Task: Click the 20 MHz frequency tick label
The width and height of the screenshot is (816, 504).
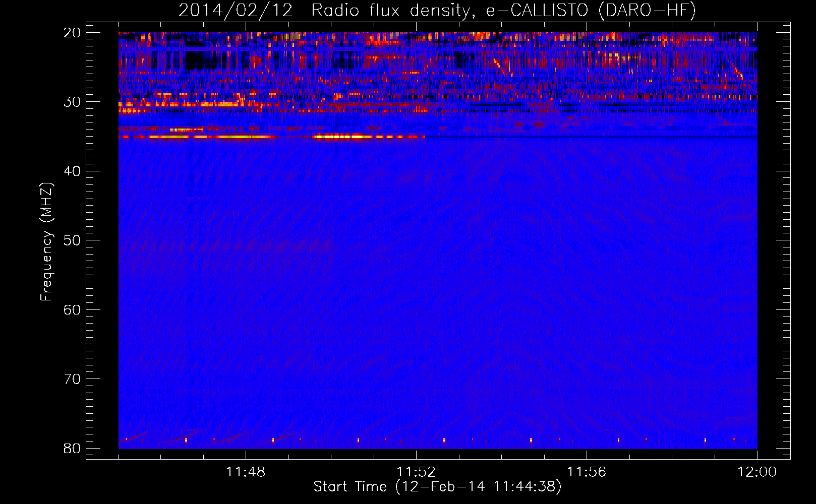Action: [x=72, y=33]
